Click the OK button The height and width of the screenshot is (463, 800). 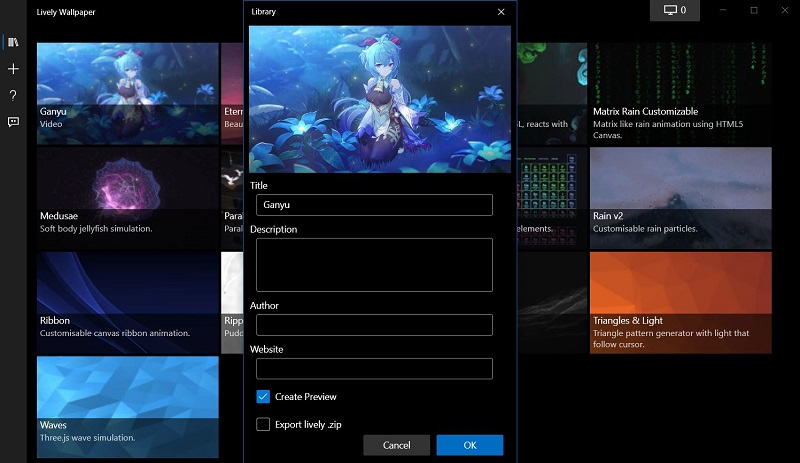tap(470, 445)
